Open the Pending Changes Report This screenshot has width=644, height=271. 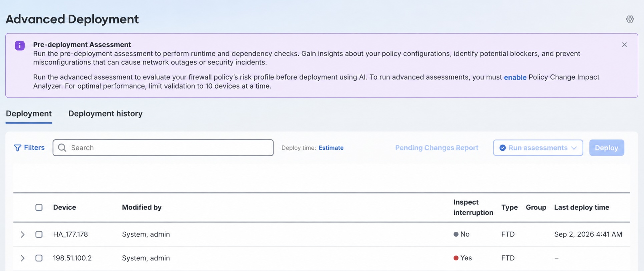click(x=437, y=147)
